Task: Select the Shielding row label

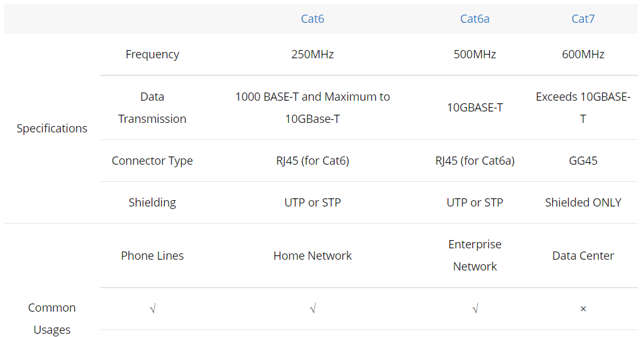Action: coord(152,202)
